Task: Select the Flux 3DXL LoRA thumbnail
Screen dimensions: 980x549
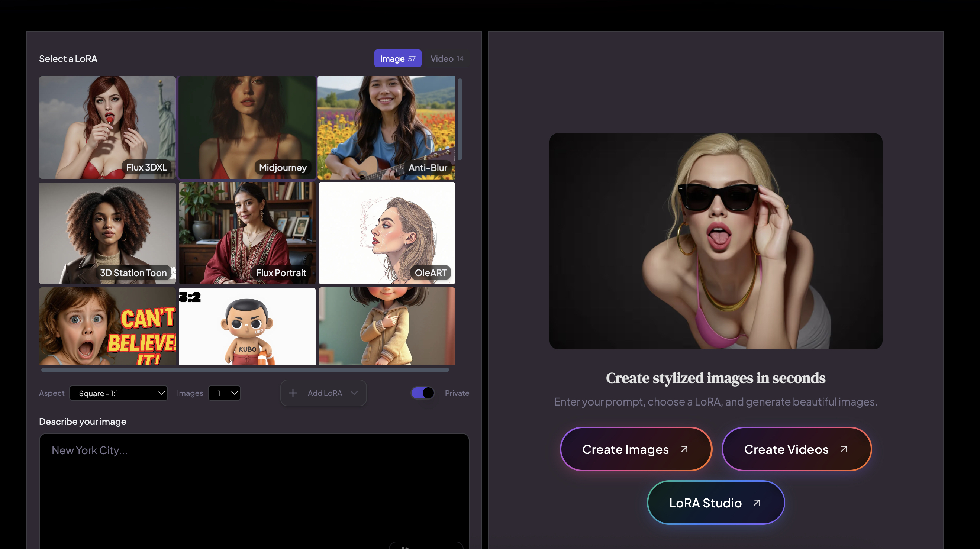Action: point(107,127)
